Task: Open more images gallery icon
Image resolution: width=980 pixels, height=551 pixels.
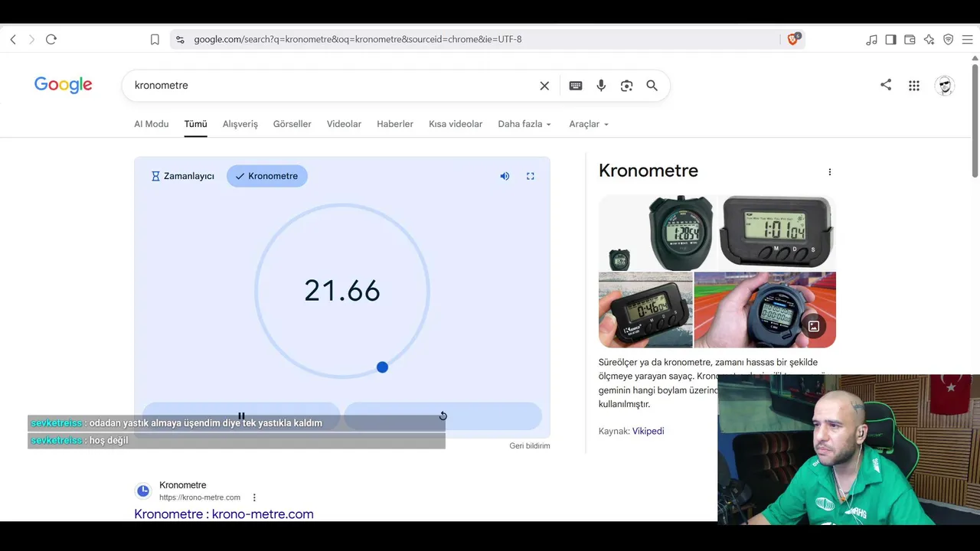Action: (814, 326)
